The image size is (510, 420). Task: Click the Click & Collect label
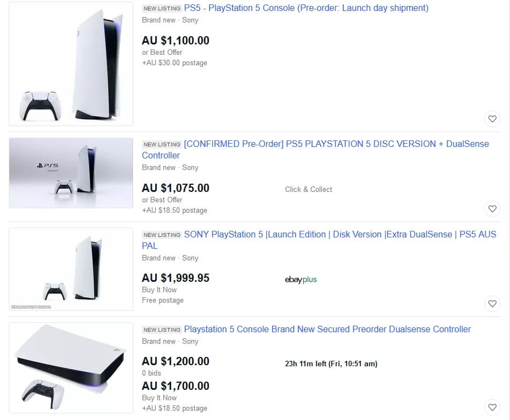point(308,189)
